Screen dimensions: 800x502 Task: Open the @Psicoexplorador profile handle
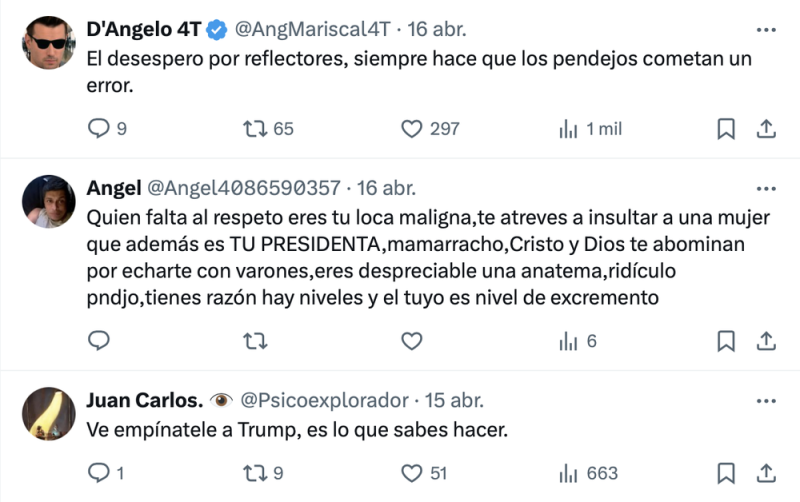[x=324, y=400]
